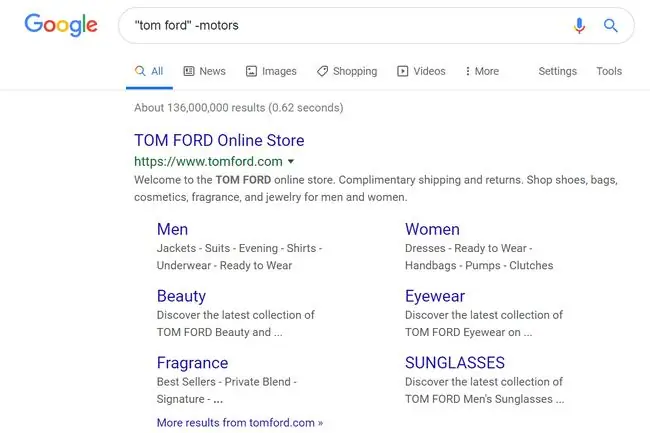Click the text "Dresses - Ready to Wear -"
This screenshot has width=650, height=433.
(469, 248)
